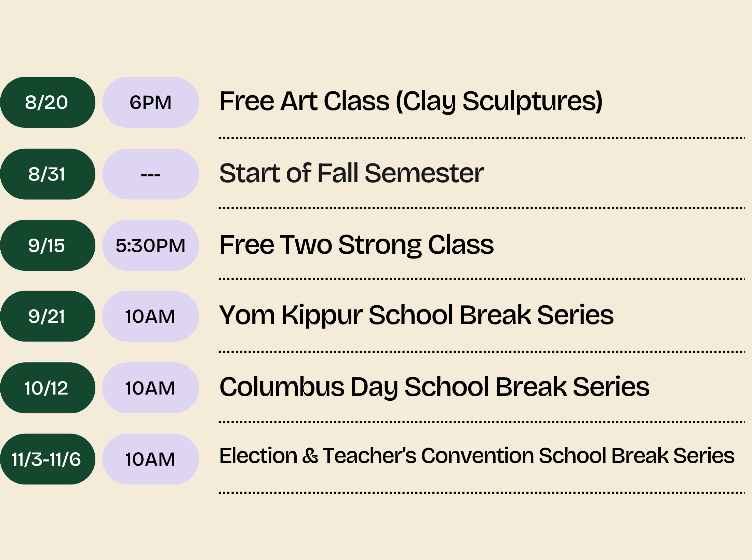Click the 10/12 date badge
The height and width of the screenshot is (560, 752).
point(48,388)
